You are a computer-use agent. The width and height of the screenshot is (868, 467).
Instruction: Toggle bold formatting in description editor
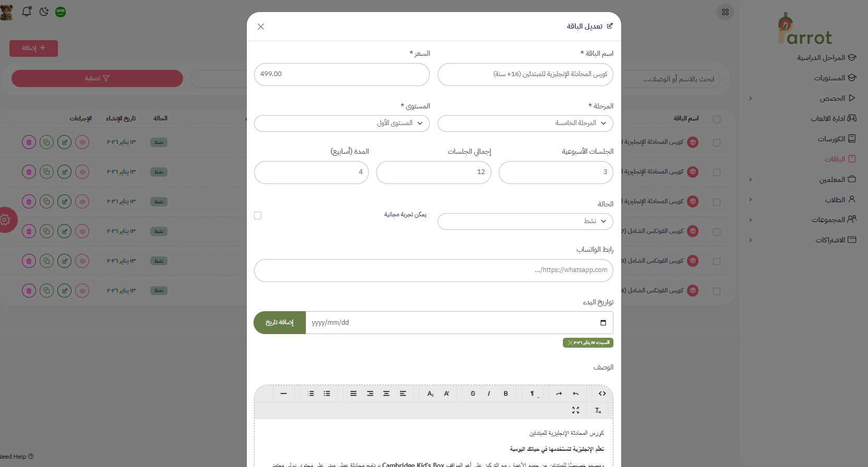pos(505,394)
